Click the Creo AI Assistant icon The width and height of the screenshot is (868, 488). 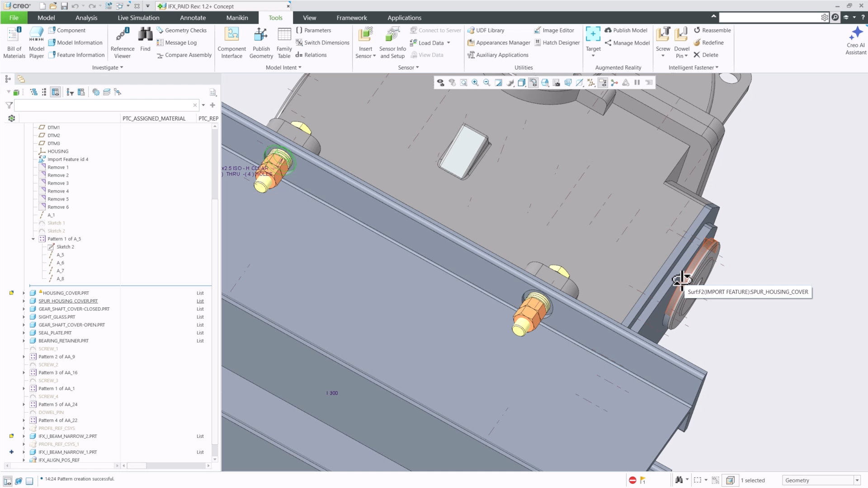[856, 41]
